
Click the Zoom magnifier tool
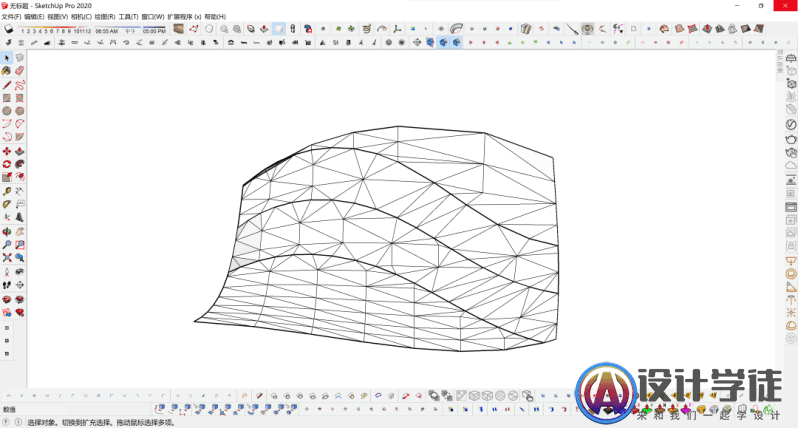point(7,243)
